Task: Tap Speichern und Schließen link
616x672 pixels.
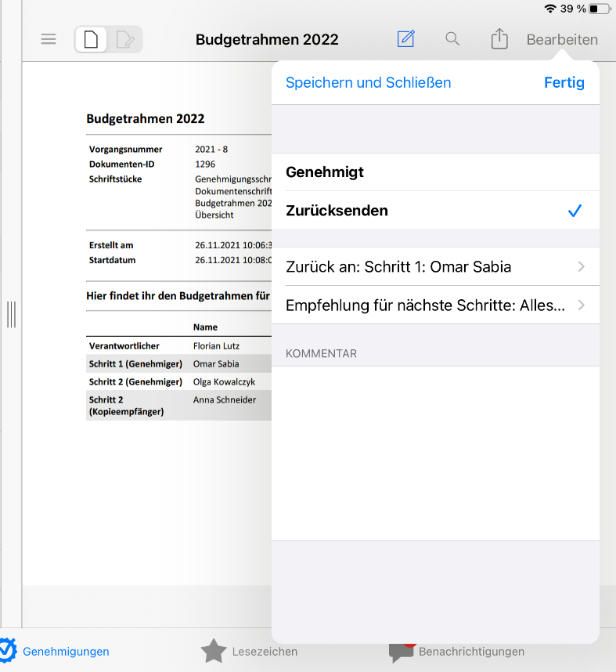Action: [x=368, y=83]
